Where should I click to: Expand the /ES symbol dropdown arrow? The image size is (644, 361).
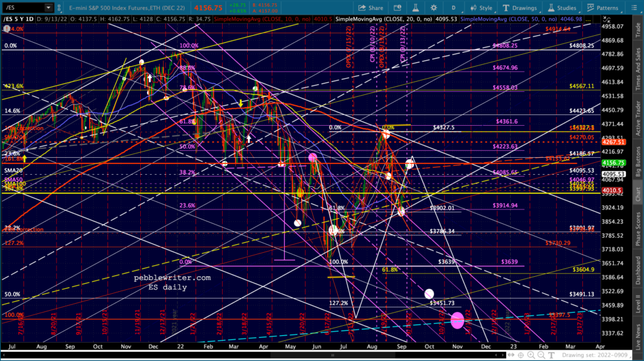click(48, 8)
